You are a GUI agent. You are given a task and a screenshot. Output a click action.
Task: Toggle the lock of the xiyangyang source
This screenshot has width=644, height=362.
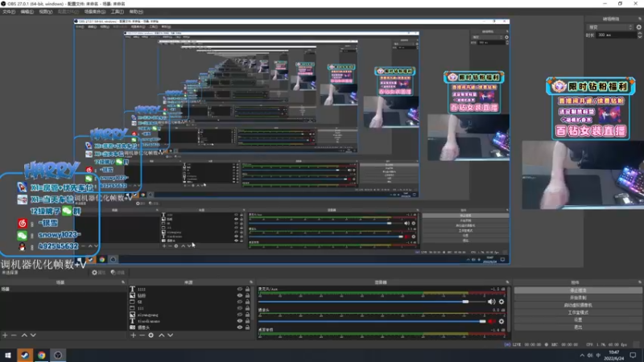click(x=247, y=315)
